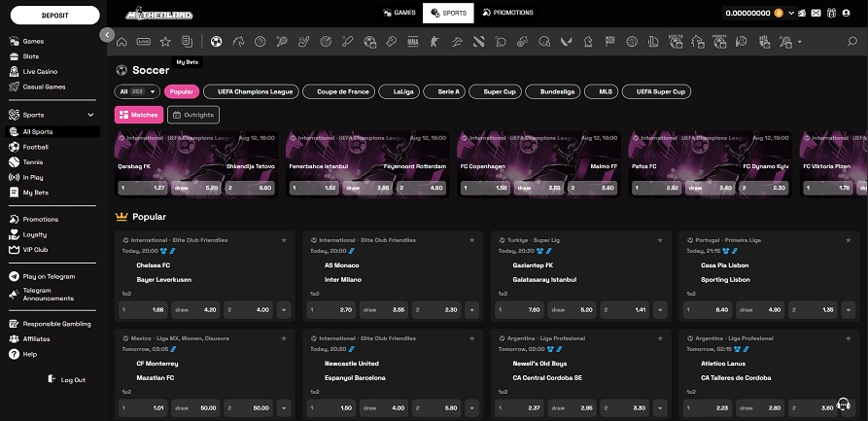Open VIP Club in sidebar
Screen dimensions: 868x421
pyautogui.click(x=35, y=250)
